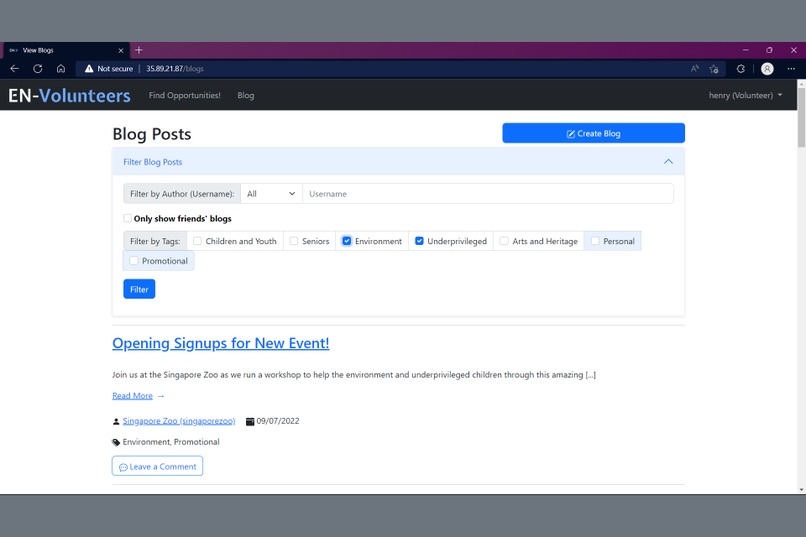Click the Filter by Author (Username): label
806x537 pixels.
(x=182, y=194)
